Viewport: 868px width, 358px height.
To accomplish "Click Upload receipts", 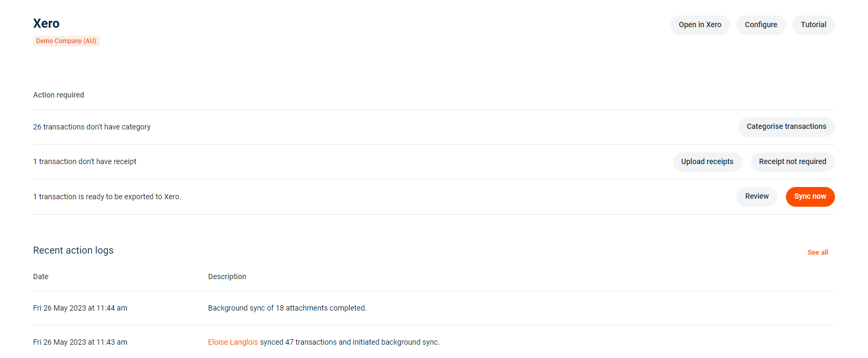I will pos(707,161).
